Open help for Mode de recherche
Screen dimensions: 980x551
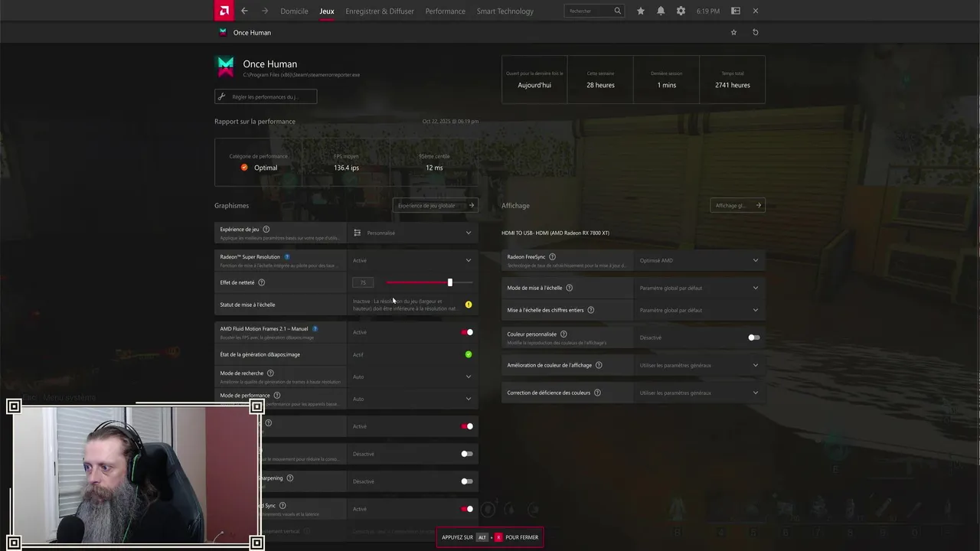point(270,373)
